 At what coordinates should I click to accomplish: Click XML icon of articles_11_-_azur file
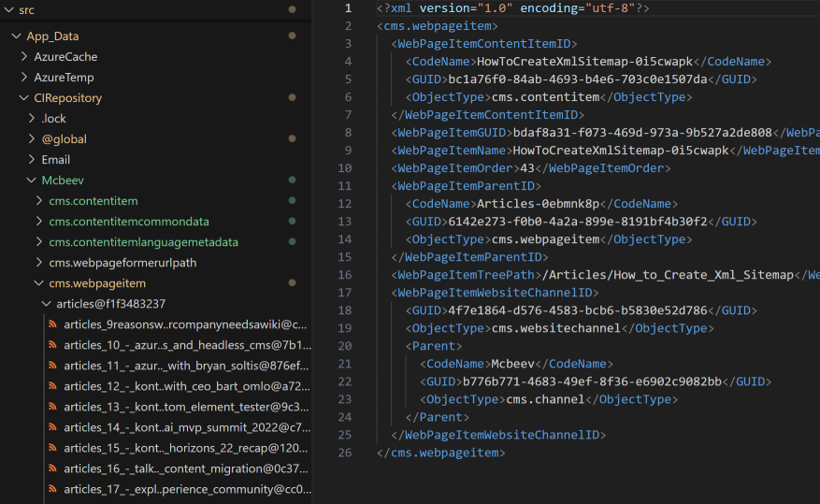52,366
